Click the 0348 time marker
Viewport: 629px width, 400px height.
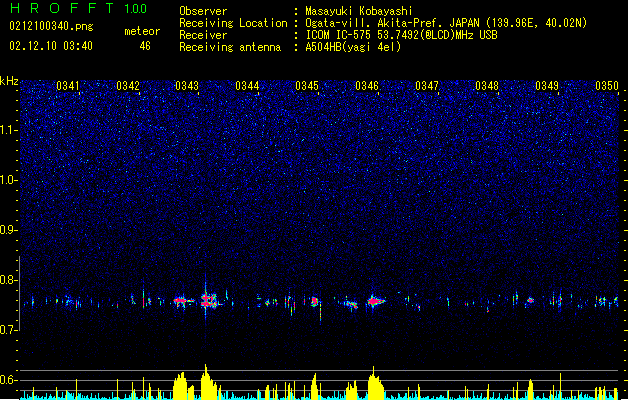pos(487,86)
